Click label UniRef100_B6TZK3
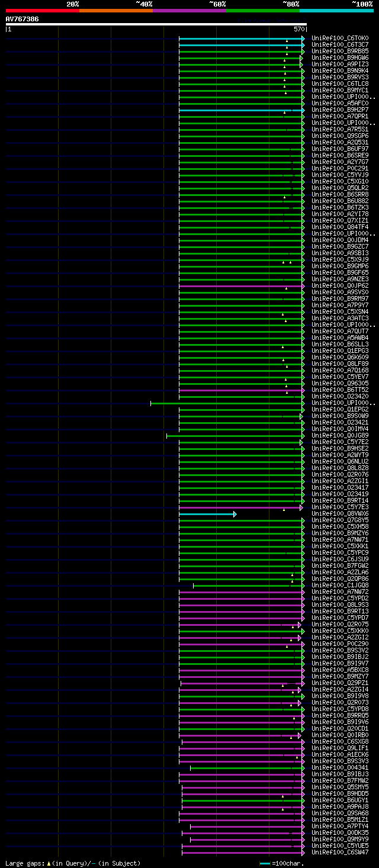Viewport: 379px width, 868px height. point(340,208)
